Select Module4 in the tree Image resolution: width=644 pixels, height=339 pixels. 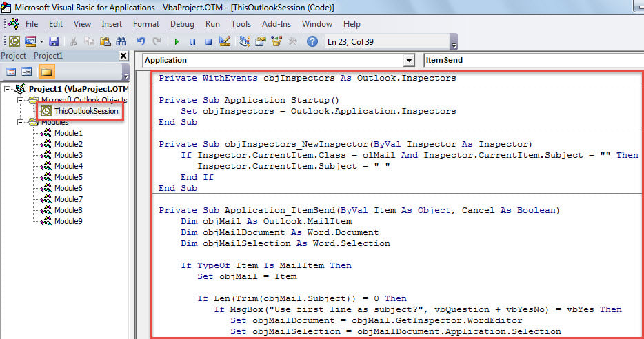68,166
